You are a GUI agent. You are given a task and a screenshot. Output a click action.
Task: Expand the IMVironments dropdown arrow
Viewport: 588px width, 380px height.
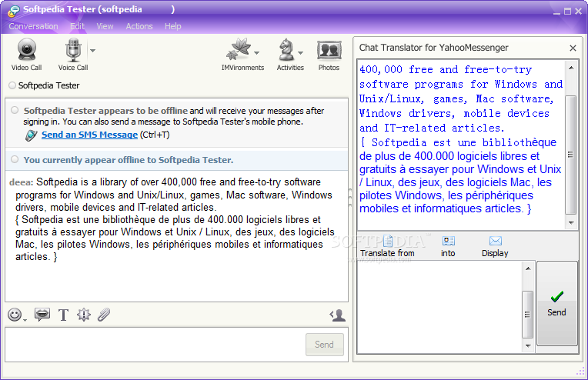256,53
